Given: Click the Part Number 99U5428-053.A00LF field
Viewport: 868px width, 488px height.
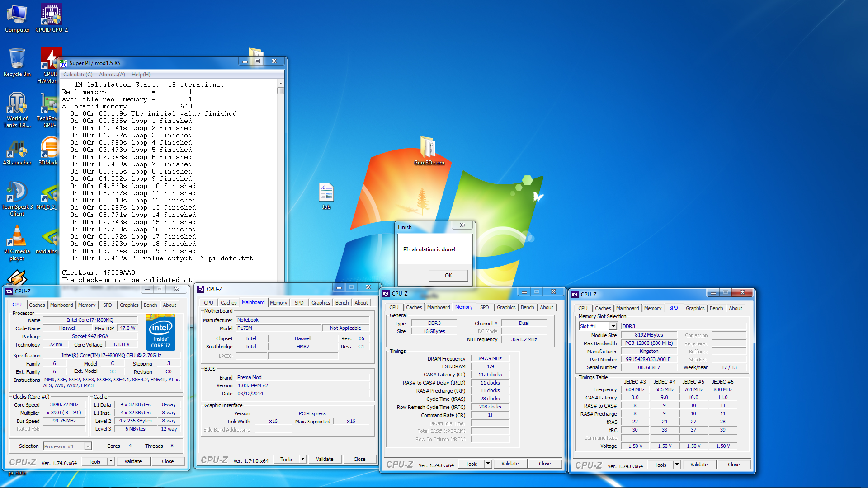Looking at the screenshot, I should [x=649, y=360].
